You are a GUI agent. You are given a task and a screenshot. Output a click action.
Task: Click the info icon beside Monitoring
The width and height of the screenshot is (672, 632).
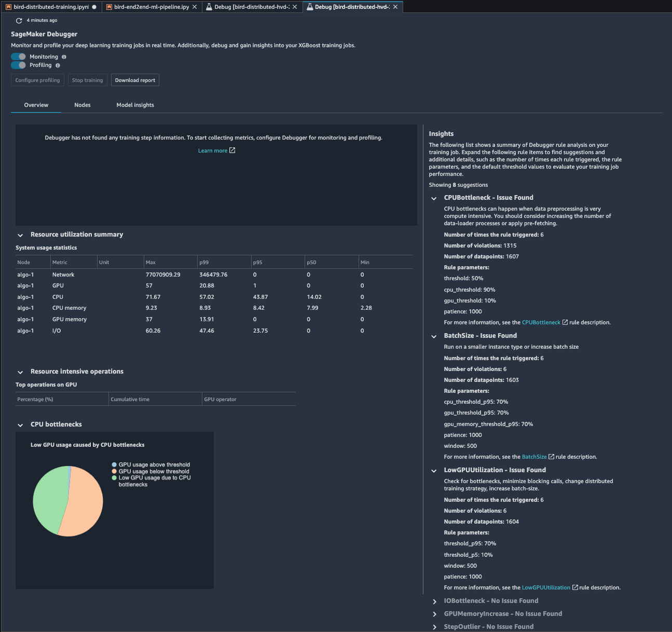tap(64, 57)
